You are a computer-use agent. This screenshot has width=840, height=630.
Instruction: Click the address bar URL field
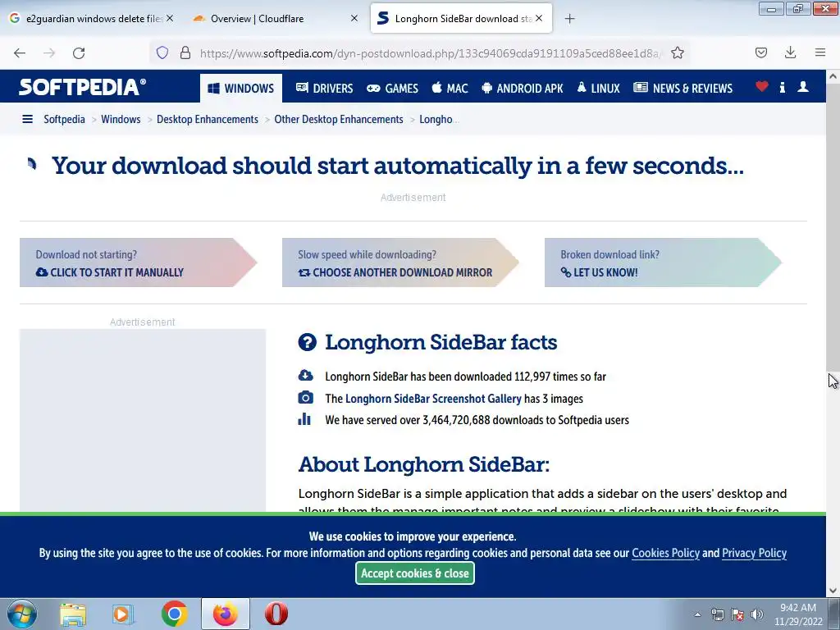pyautogui.click(x=430, y=53)
